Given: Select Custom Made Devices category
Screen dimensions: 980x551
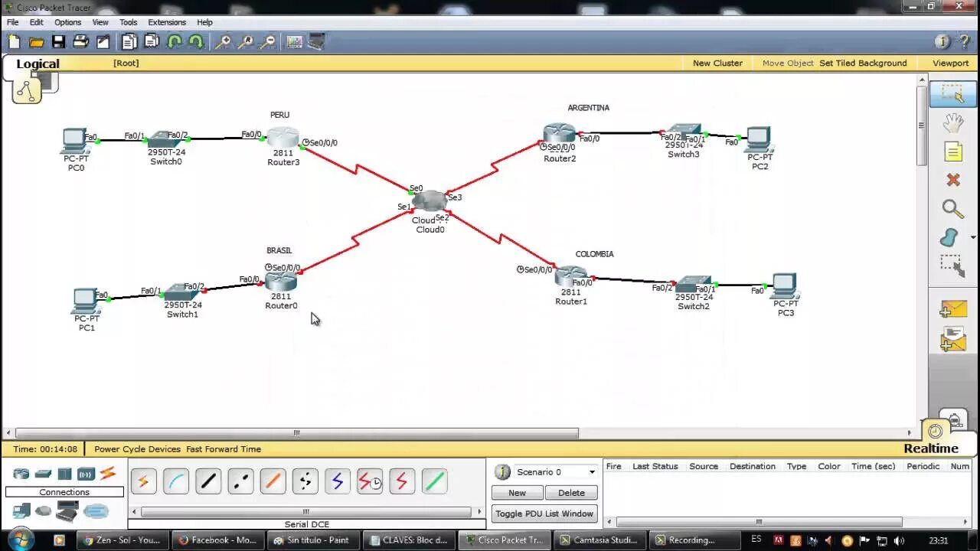Looking at the screenshot, I should coord(67,510).
